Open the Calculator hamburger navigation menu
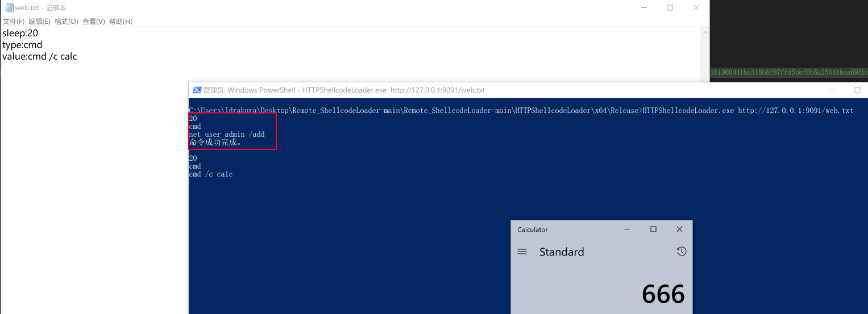868x314 pixels. (x=522, y=252)
